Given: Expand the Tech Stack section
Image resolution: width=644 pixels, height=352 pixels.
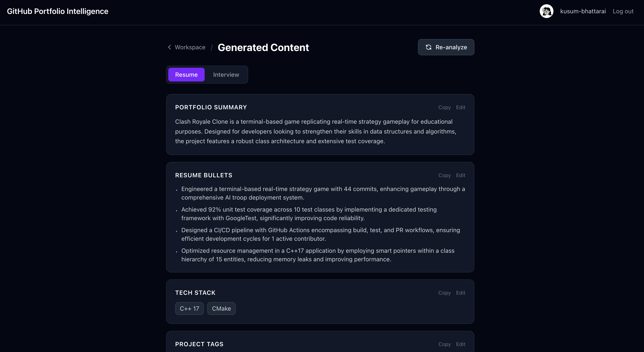Looking at the screenshot, I should click(x=195, y=293).
